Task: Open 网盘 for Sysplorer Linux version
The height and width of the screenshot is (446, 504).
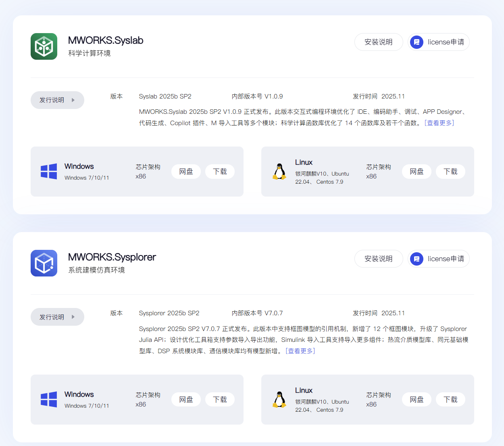Action: click(x=417, y=400)
